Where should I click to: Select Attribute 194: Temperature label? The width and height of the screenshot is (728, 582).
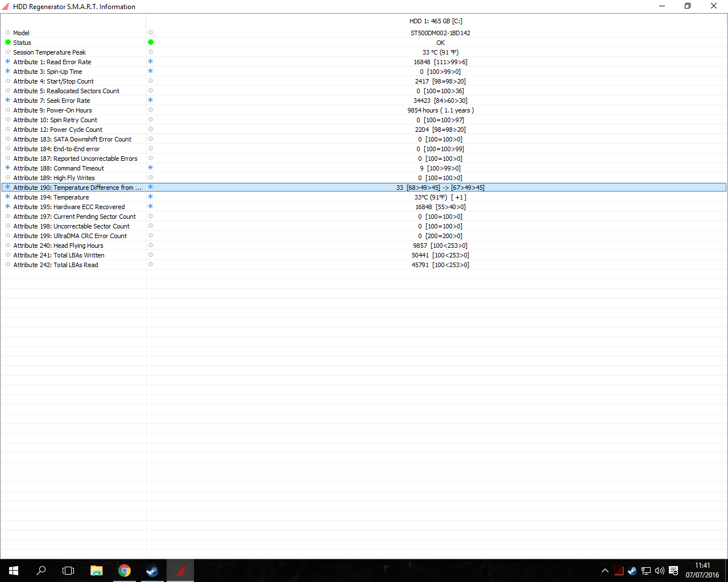(x=51, y=197)
